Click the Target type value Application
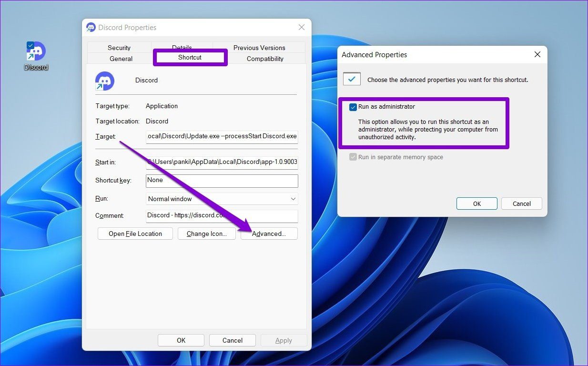This screenshot has height=366, width=588. (x=162, y=106)
